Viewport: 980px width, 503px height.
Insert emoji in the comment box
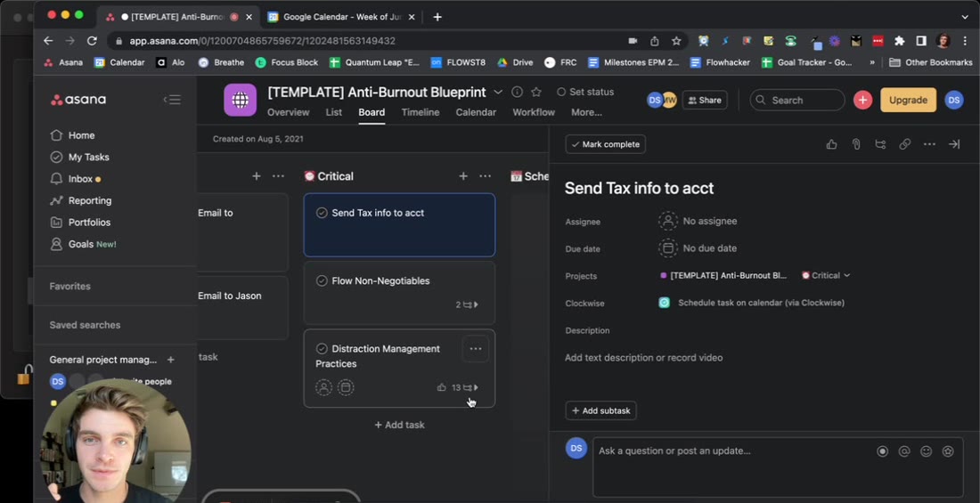coord(927,451)
